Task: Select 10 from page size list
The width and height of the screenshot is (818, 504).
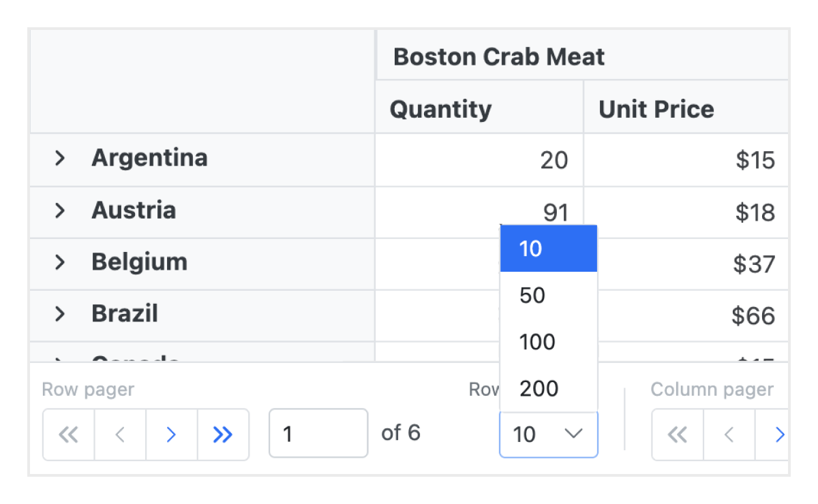Action: pyautogui.click(x=548, y=249)
